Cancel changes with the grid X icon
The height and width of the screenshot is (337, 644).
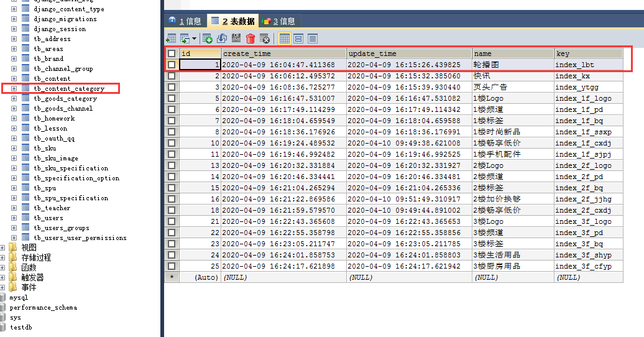(265, 39)
